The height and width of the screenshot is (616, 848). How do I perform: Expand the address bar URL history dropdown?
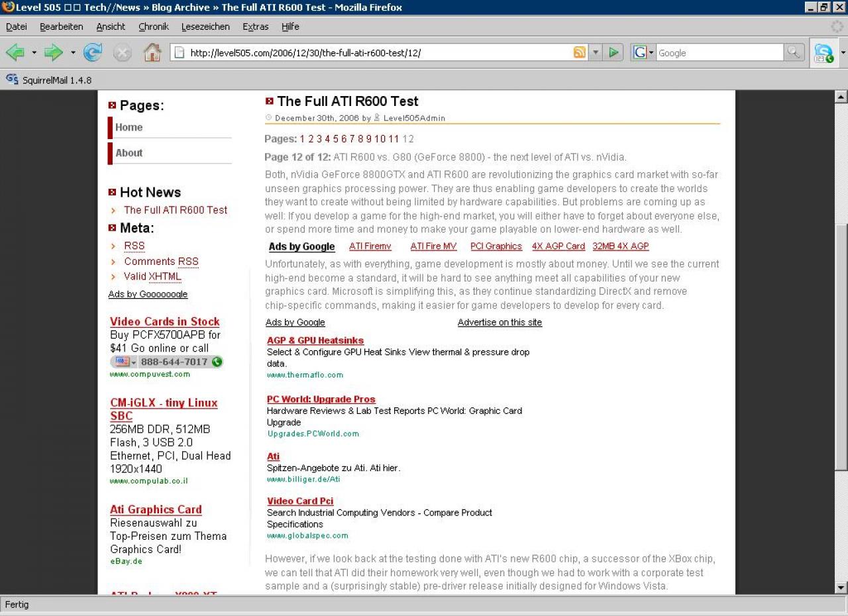[595, 52]
